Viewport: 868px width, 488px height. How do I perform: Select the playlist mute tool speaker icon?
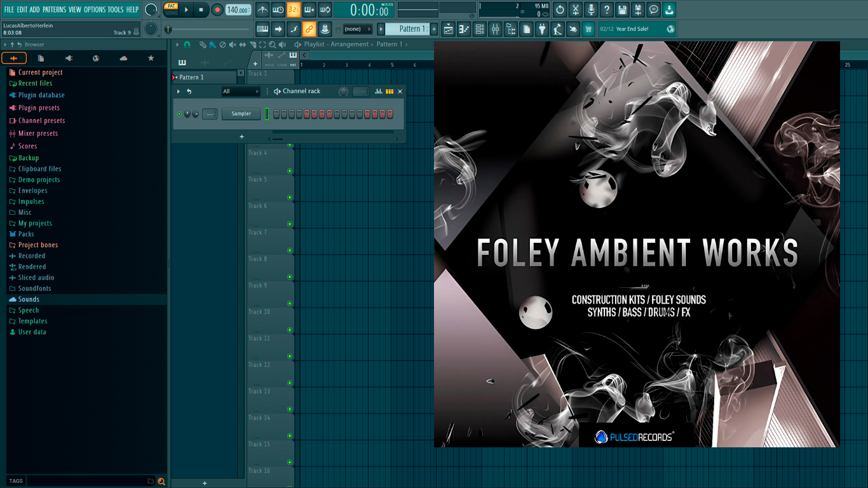[233, 44]
